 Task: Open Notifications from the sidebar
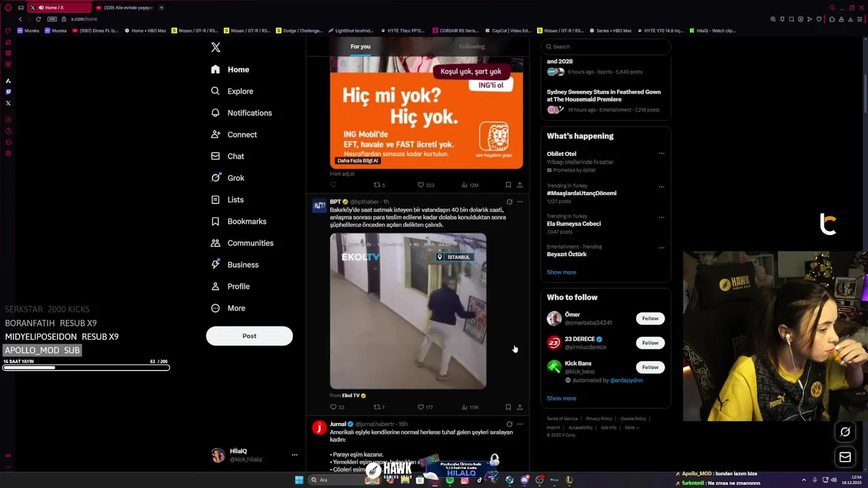pos(241,113)
